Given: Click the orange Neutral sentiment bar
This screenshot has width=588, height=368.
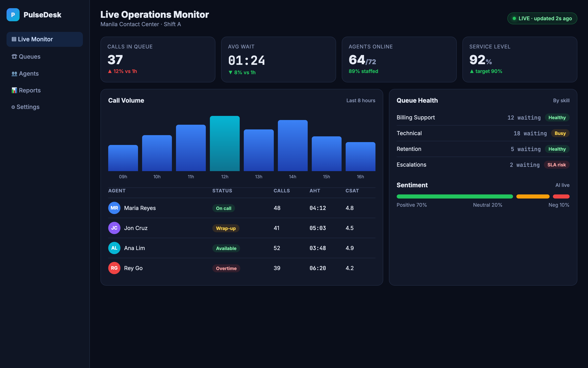Looking at the screenshot, I should tap(533, 196).
